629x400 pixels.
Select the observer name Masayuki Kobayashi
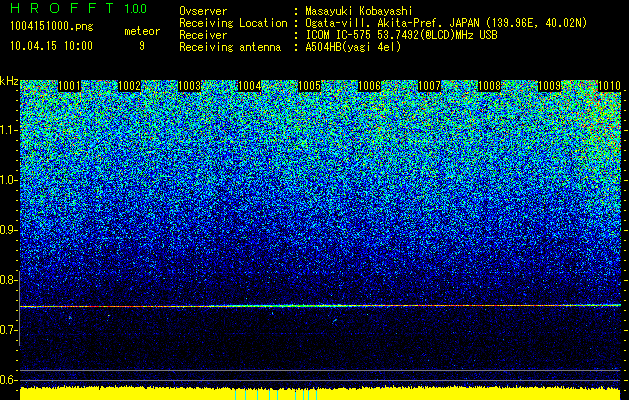coord(358,11)
